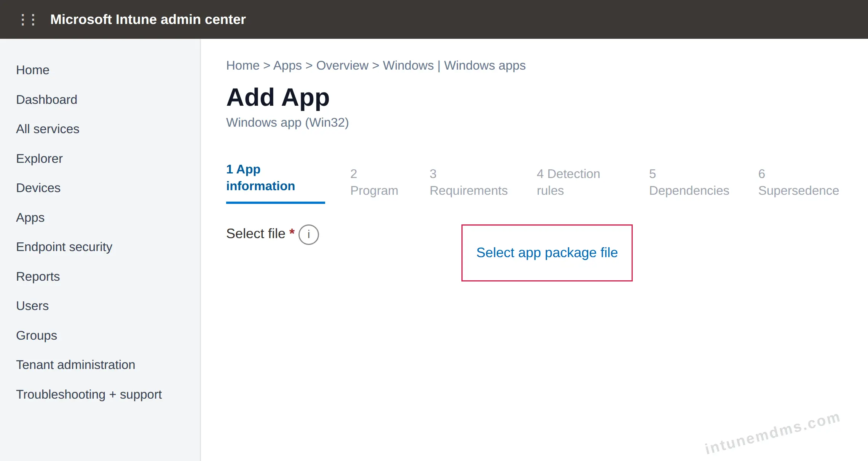Switch to the Detection rules tab

tap(568, 182)
